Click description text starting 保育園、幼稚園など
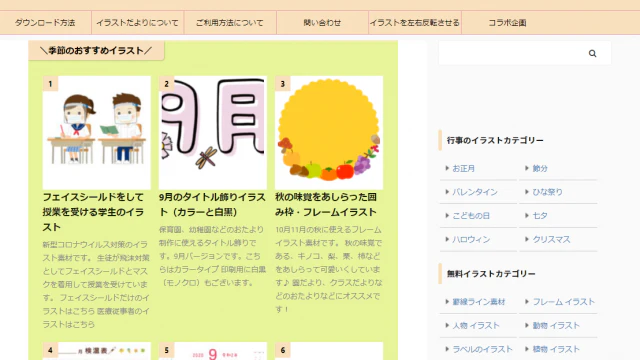The height and width of the screenshot is (360, 640). point(212,256)
